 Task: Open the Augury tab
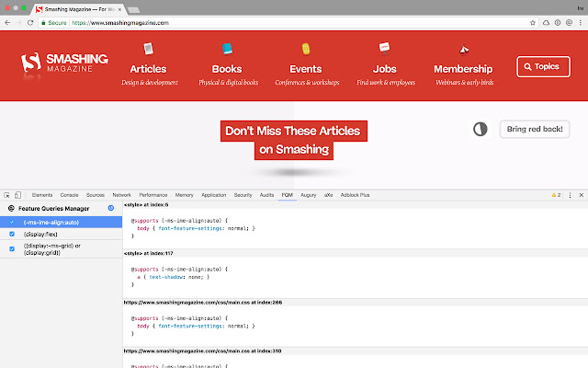point(309,195)
